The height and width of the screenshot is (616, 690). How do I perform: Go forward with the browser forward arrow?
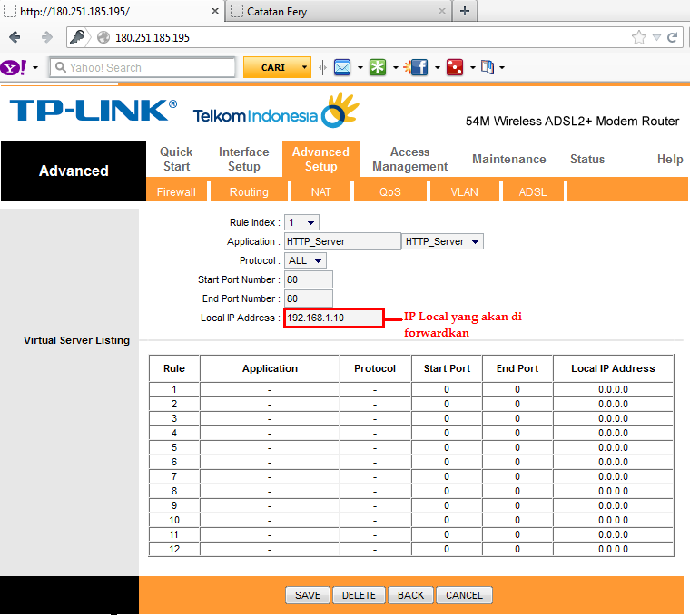point(46,37)
